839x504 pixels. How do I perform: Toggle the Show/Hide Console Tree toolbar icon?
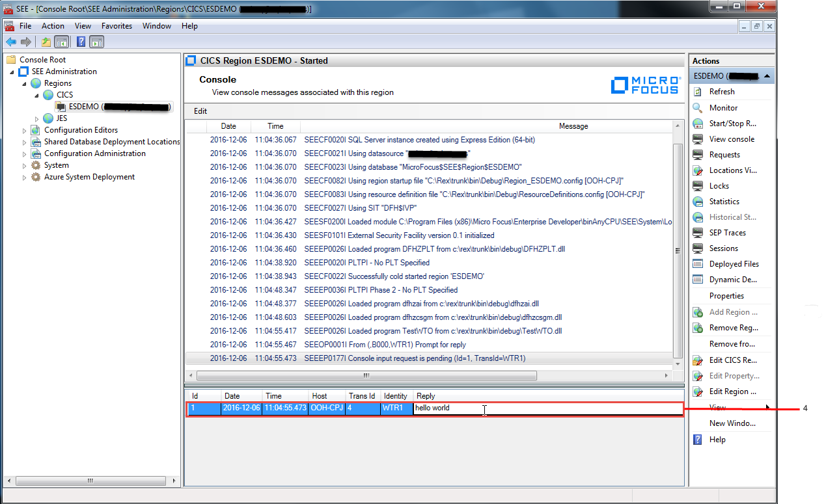tap(61, 42)
